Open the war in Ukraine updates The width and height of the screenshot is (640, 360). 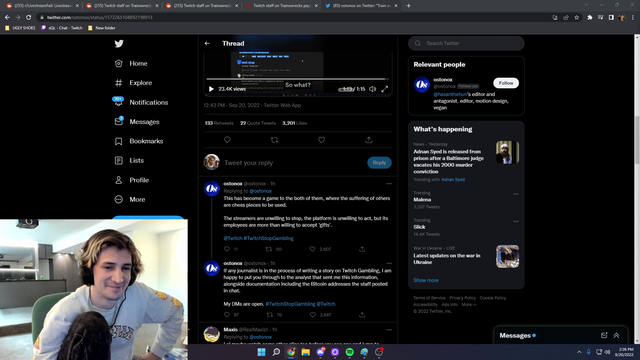click(466, 256)
